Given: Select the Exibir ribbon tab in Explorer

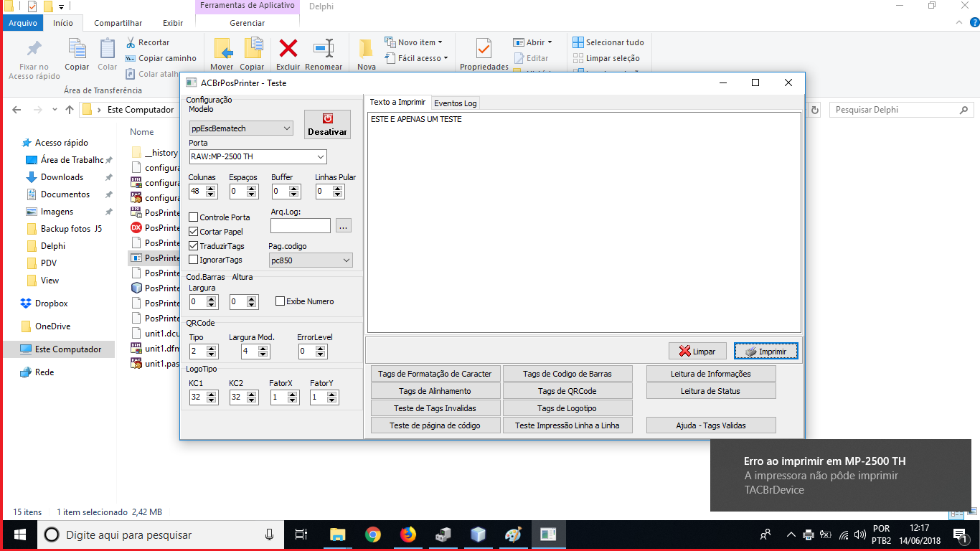Looking at the screenshot, I should click(173, 23).
